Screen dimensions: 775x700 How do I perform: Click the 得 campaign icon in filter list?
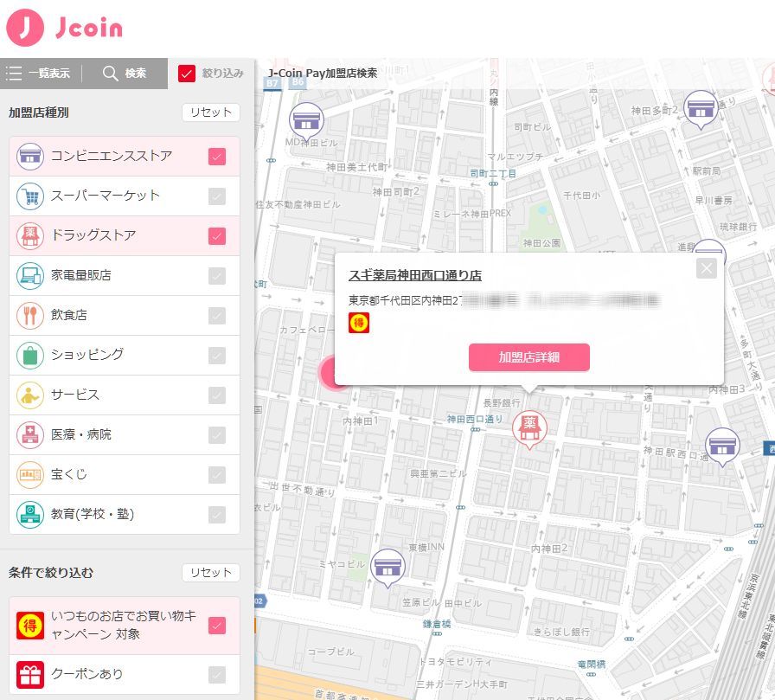30,626
